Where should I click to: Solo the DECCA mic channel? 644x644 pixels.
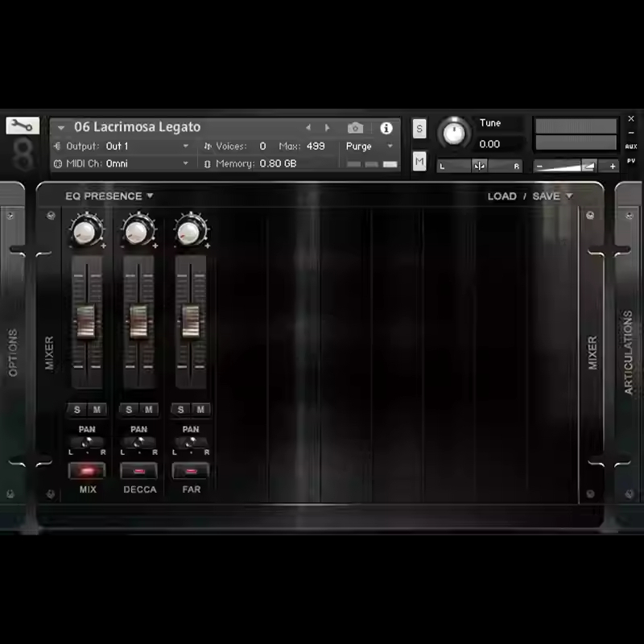coord(129,410)
